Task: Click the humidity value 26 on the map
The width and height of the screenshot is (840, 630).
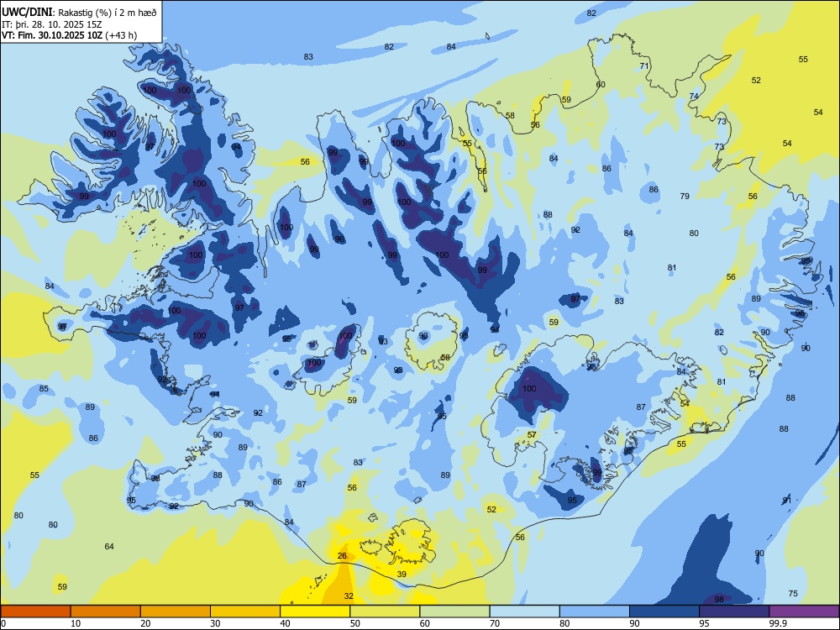Action: pyautogui.click(x=343, y=556)
